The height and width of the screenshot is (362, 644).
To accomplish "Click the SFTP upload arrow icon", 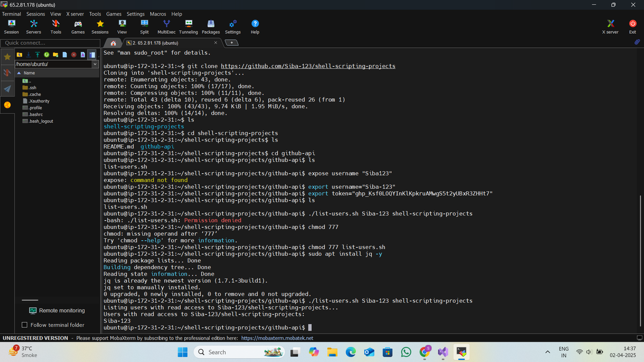I will click(38, 54).
